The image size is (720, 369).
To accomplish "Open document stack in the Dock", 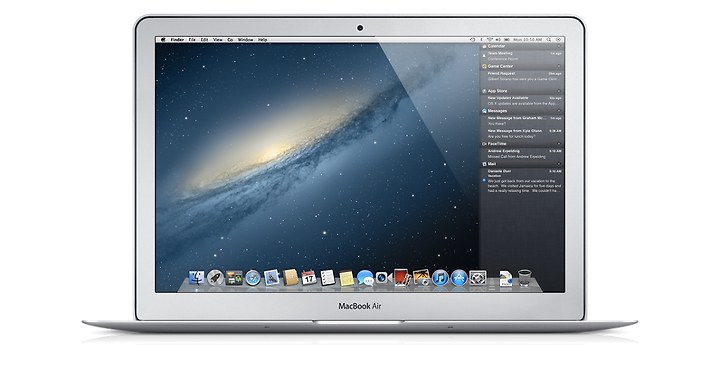I will (x=506, y=278).
